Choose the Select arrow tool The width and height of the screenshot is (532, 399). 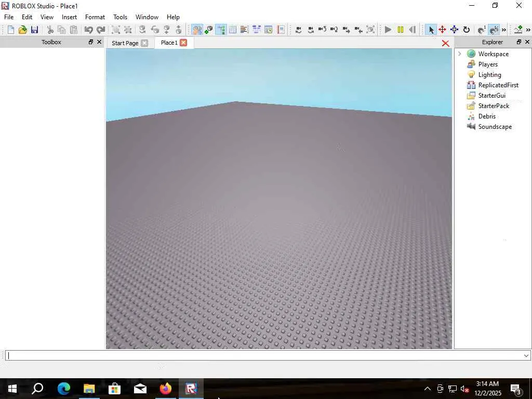[x=431, y=30]
